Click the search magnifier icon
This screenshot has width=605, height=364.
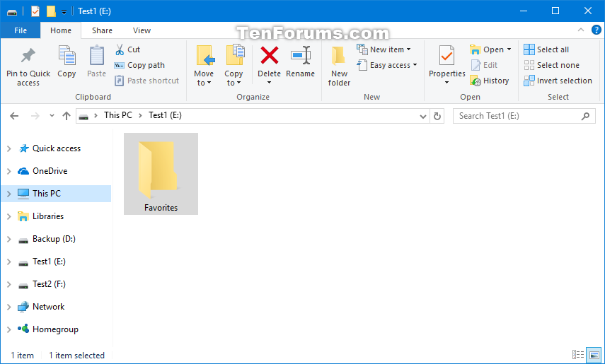pyautogui.click(x=585, y=116)
